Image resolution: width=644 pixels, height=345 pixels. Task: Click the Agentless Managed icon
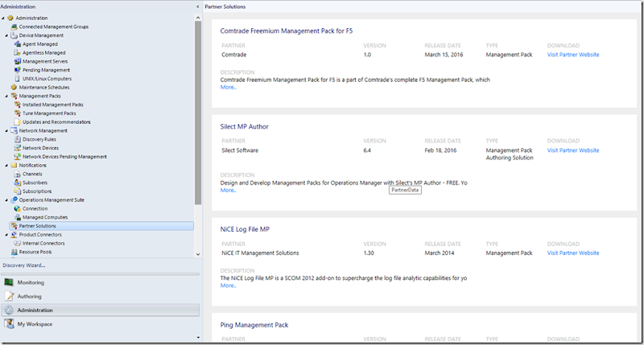point(17,52)
